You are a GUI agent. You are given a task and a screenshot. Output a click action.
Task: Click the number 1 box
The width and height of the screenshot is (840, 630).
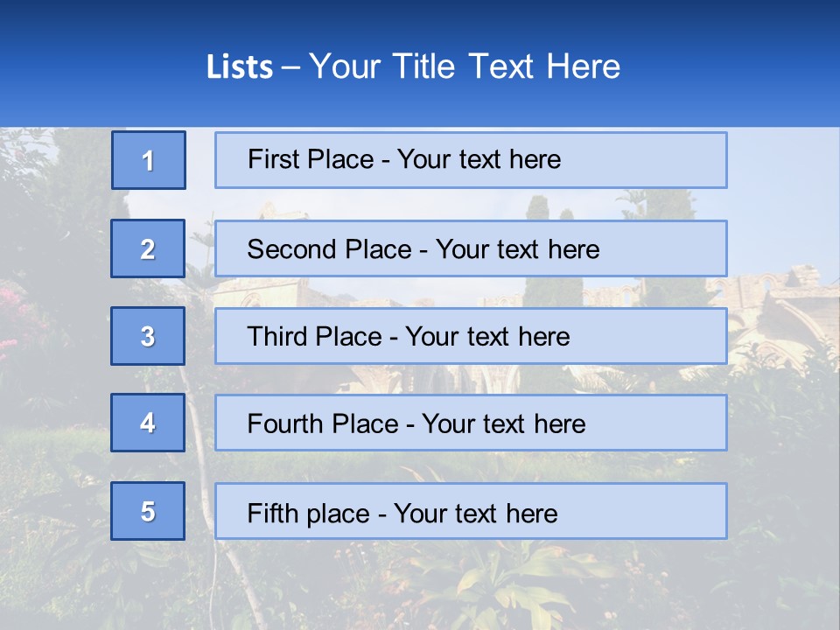pyautogui.click(x=149, y=160)
